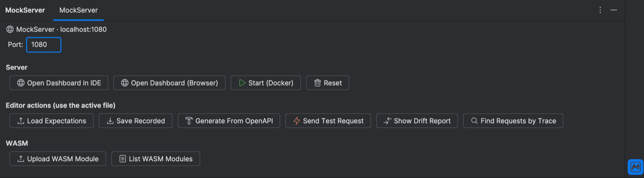Reset the MockServer

point(328,83)
